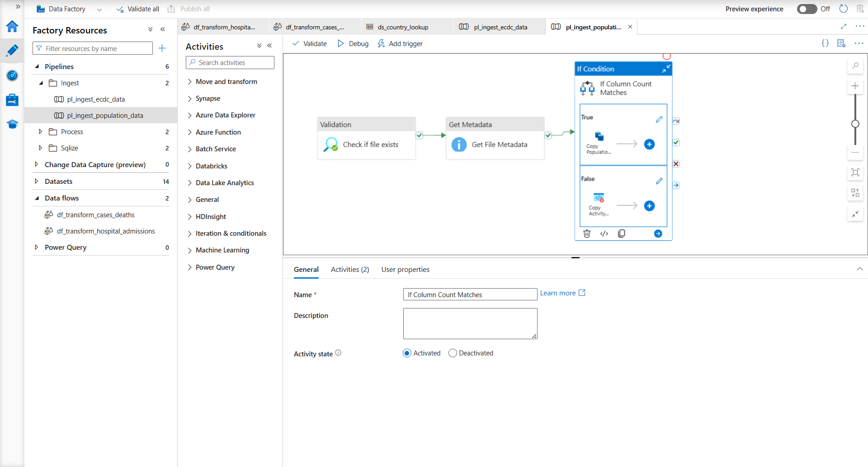The height and width of the screenshot is (467, 868).
Task: Refresh the factory with refresh icon
Action: tap(843, 9)
